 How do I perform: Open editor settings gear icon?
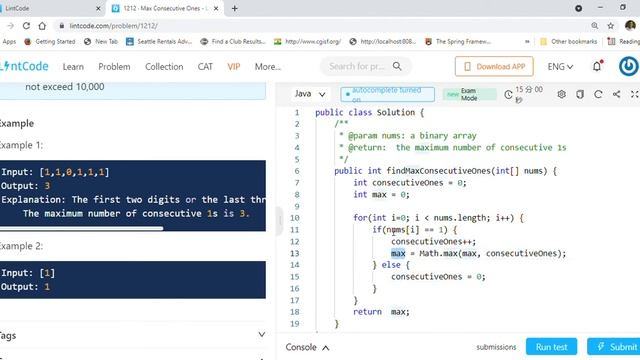coord(562,94)
